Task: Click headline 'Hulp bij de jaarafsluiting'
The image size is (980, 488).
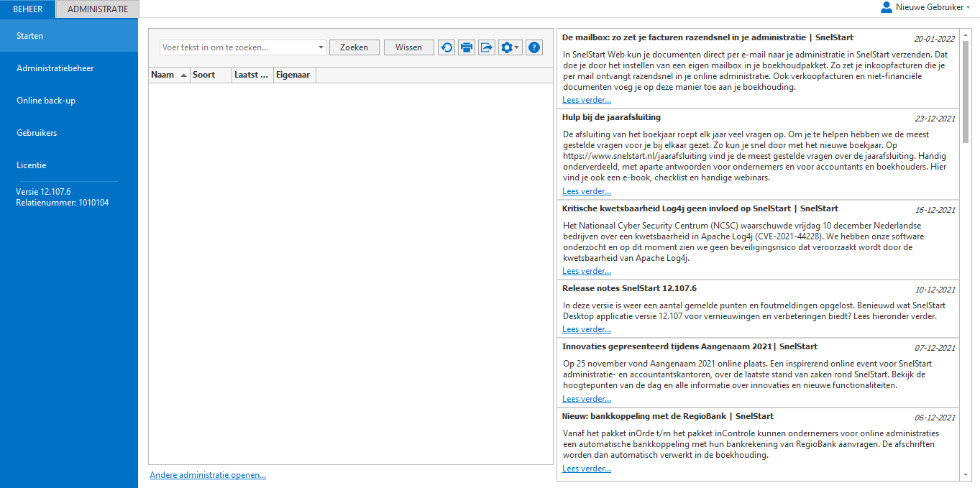Action: [x=611, y=117]
